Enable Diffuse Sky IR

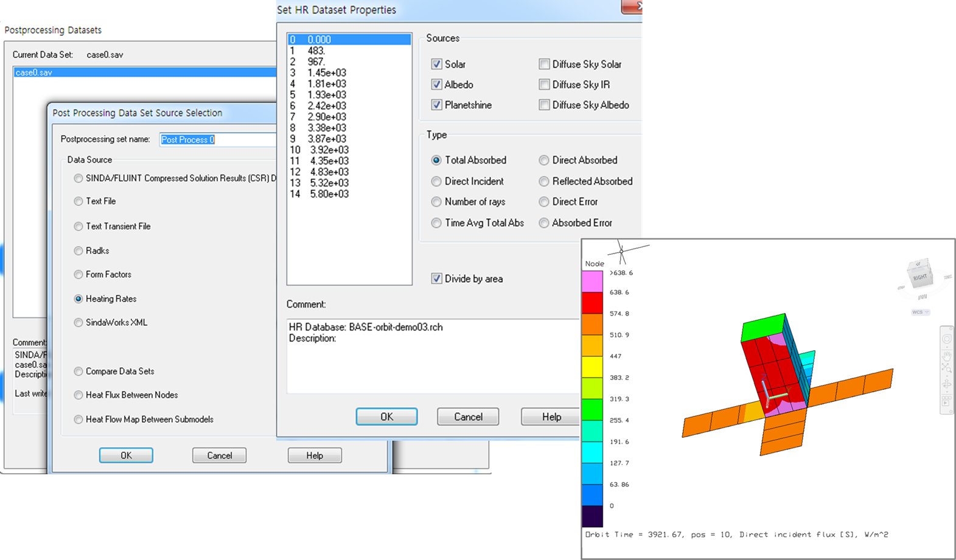(544, 85)
